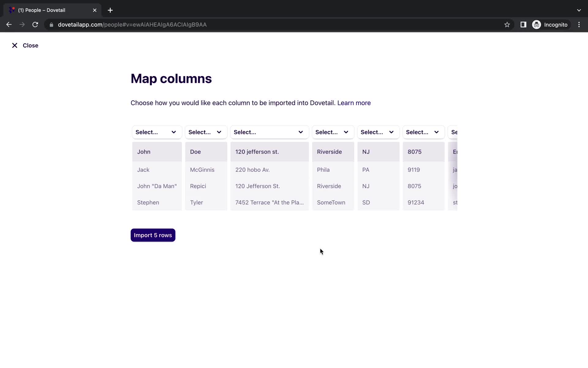Open browser side panel icon
588x368 pixels.
523,25
